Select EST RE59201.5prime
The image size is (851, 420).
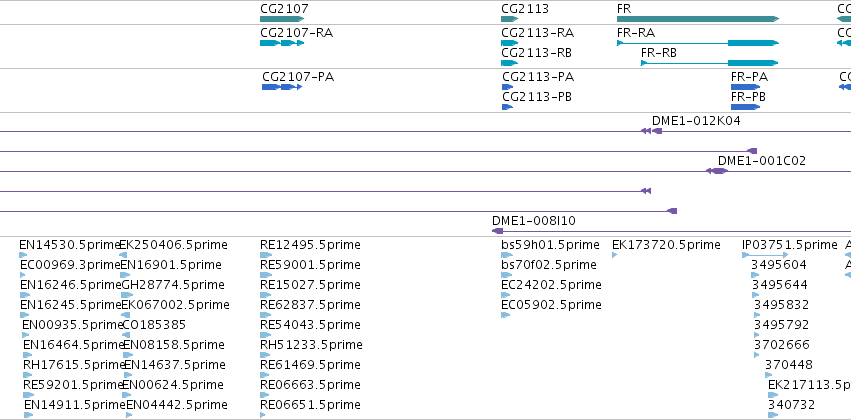coord(74,386)
